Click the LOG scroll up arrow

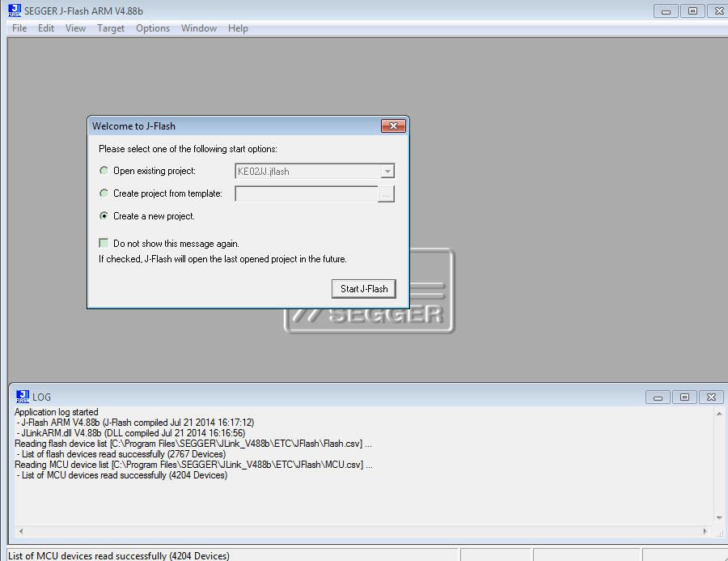(719, 413)
